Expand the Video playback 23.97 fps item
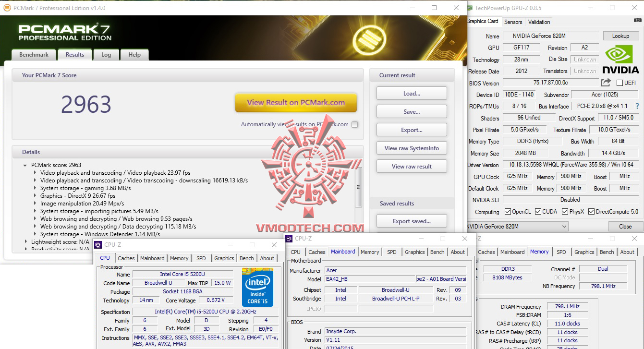The image size is (644, 349). pyautogui.click(x=35, y=173)
